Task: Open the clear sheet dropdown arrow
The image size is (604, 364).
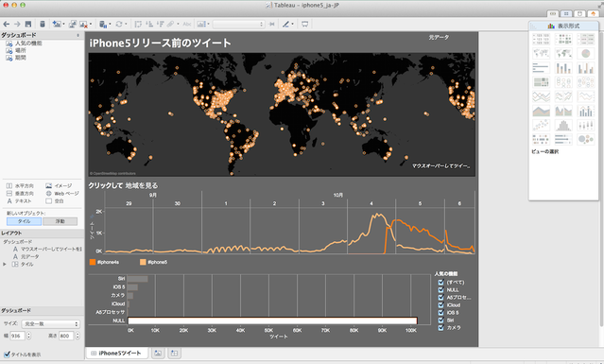Action: pyautogui.click(x=91, y=25)
